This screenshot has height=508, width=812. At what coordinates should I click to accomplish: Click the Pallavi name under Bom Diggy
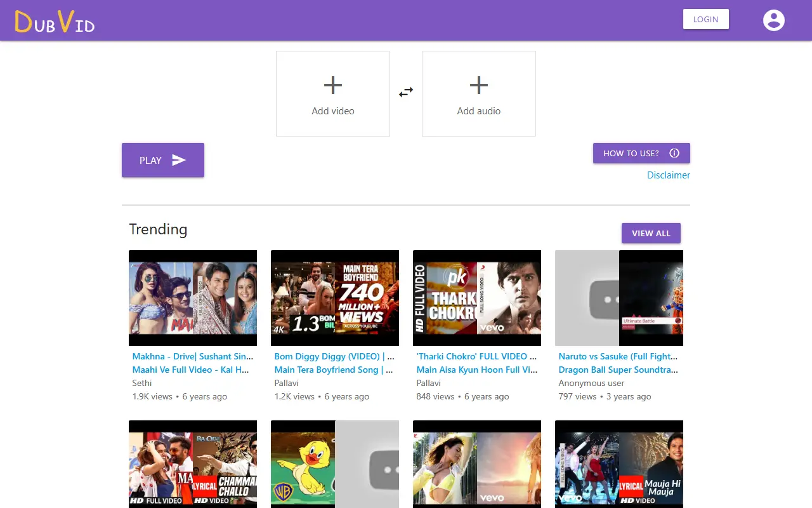pyautogui.click(x=287, y=383)
